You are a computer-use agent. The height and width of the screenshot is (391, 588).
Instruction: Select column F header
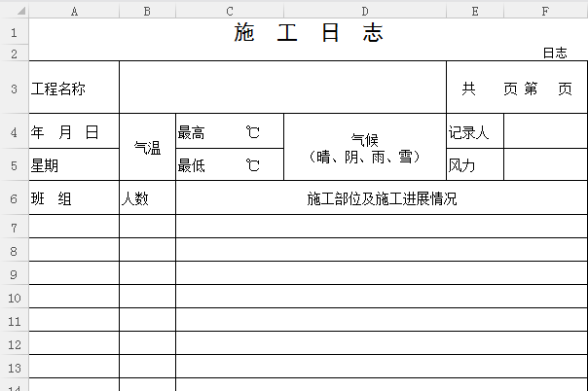(545, 10)
